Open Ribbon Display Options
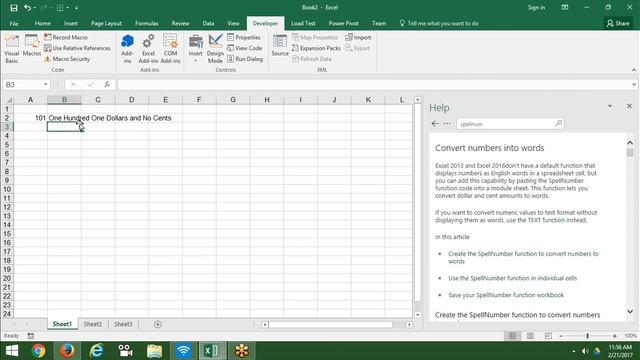The width and height of the screenshot is (640, 360). (x=565, y=7)
